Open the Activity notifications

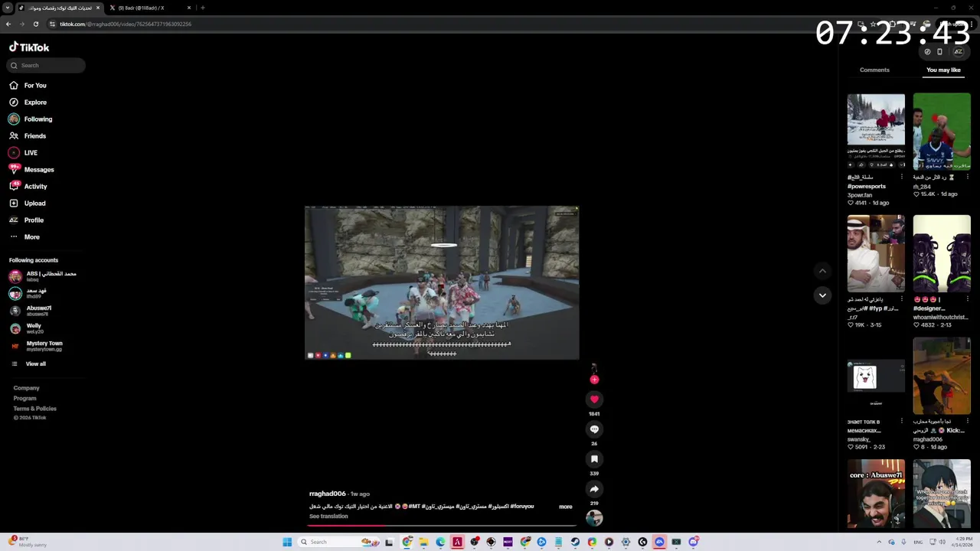(x=28, y=186)
